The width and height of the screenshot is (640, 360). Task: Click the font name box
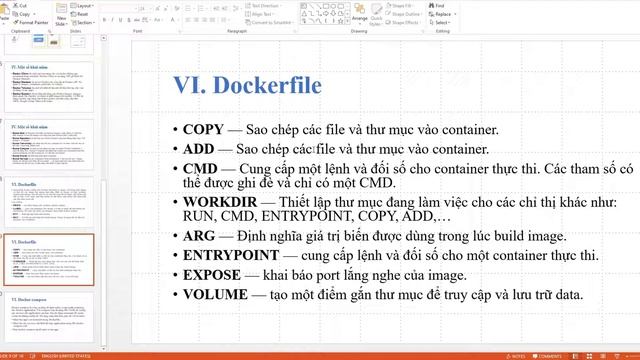[x=118, y=9]
